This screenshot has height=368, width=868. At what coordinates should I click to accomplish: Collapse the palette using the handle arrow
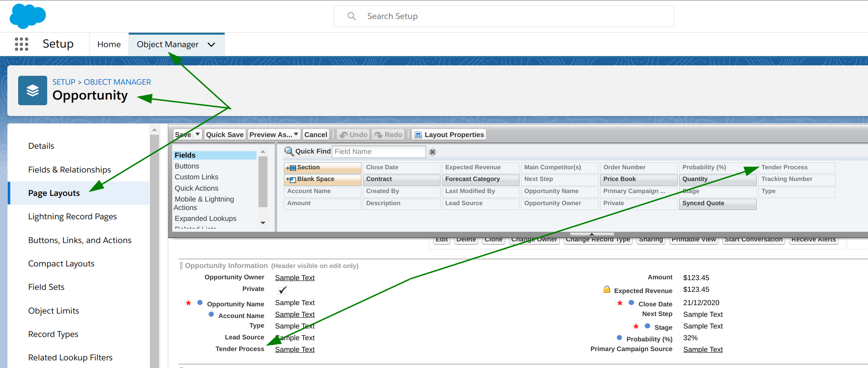pos(592,234)
